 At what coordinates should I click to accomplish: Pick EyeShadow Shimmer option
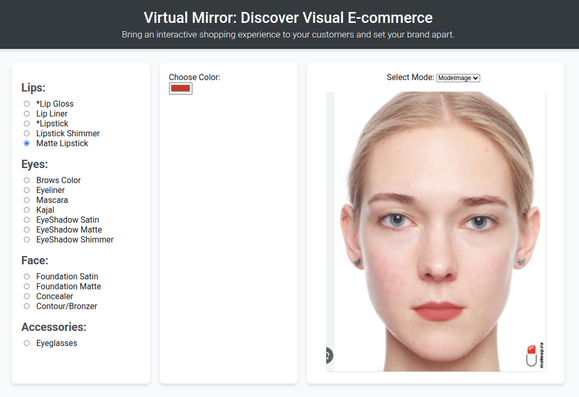(27, 240)
